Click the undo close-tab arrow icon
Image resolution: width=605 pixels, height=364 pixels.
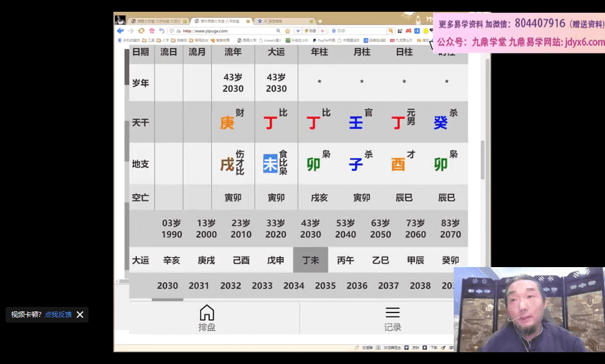tap(161, 31)
